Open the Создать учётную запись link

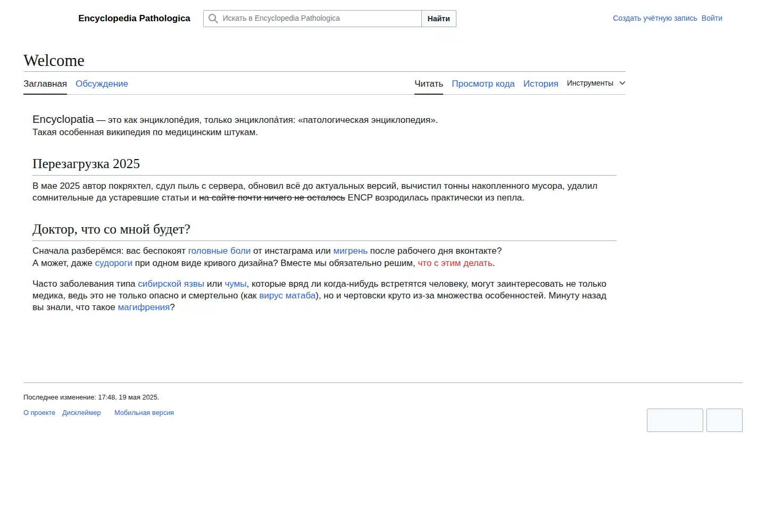click(655, 18)
